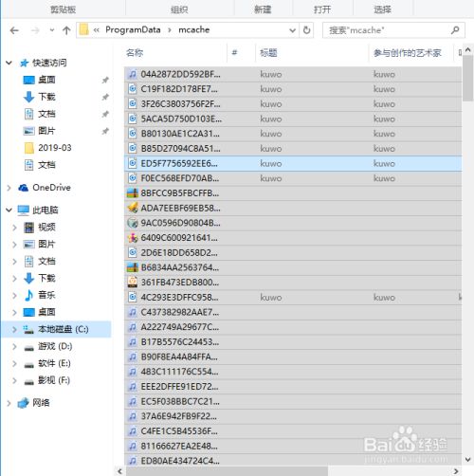Expand the 视频 folder node

coord(14,228)
